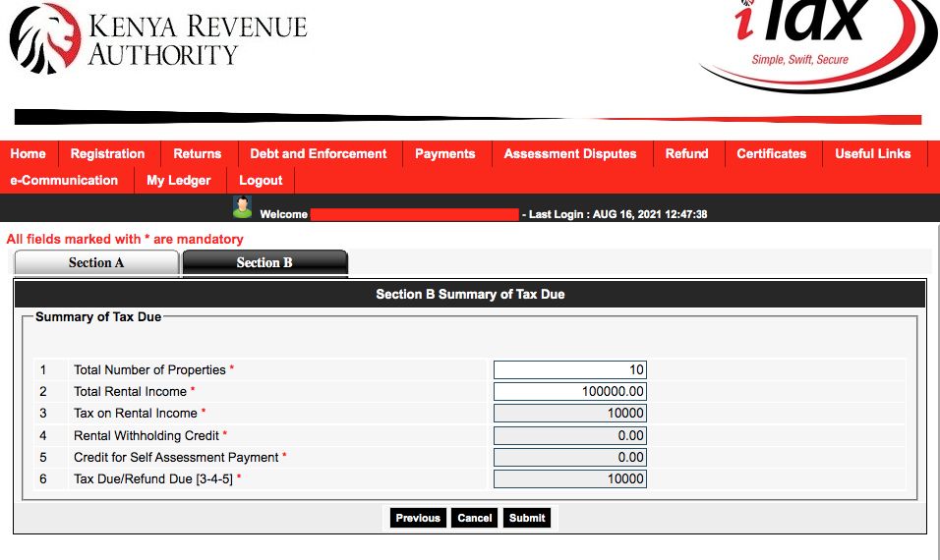The image size is (940, 560).
Task: Click the Kenya Revenue Authority lion logo
Action: (x=45, y=38)
